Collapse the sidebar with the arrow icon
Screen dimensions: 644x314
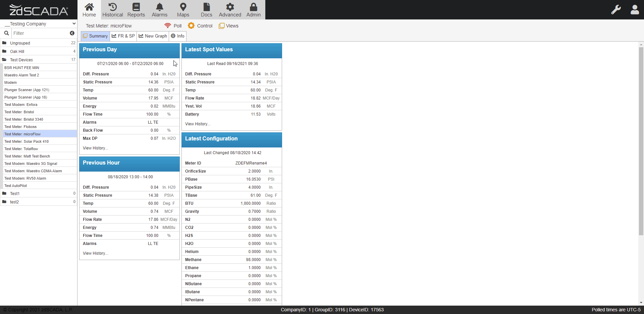tap(72, 33)
